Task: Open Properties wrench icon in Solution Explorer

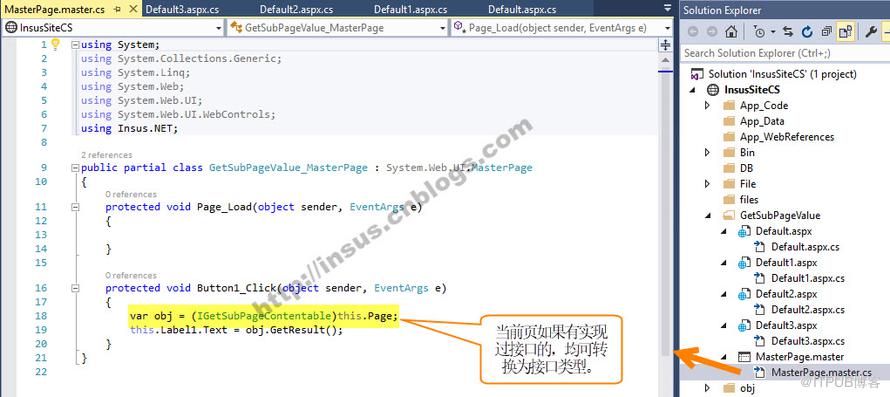Action: (x=871, y=32)
